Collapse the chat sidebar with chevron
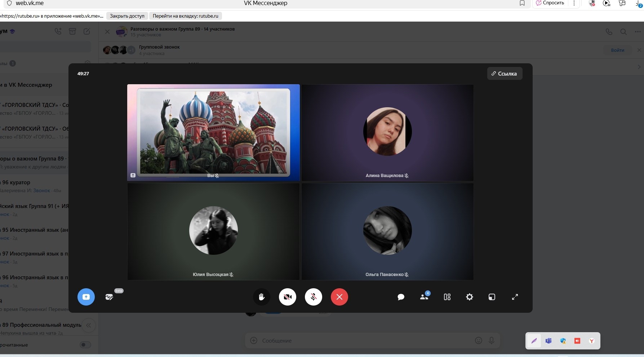Screen dimensions: 644x357 (x=89, y=326)
